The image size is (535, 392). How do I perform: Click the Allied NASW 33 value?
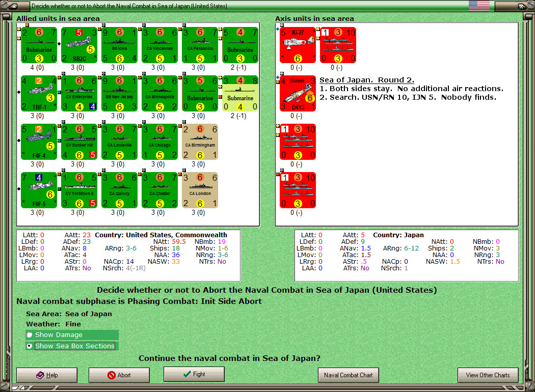(175, 262)
